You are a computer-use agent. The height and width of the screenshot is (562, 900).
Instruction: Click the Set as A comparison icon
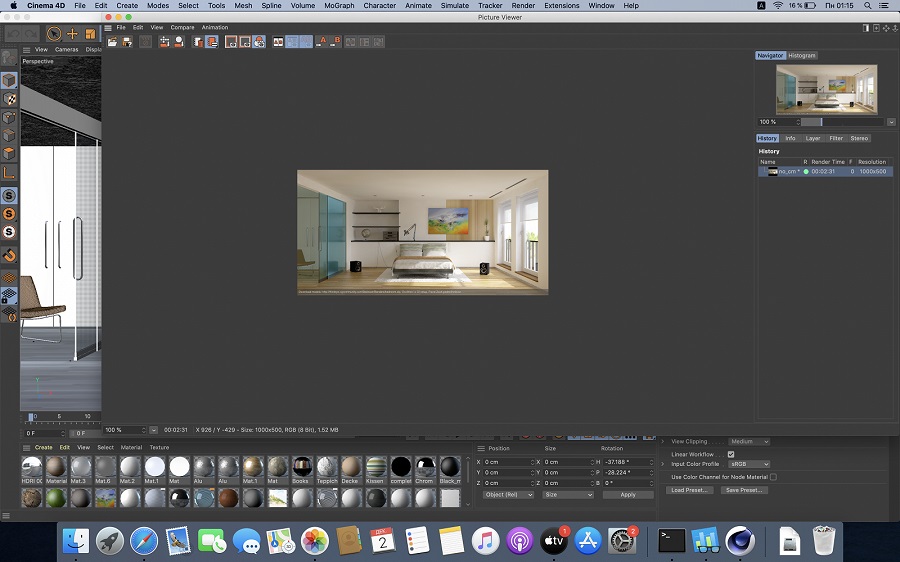coord(322,42)
